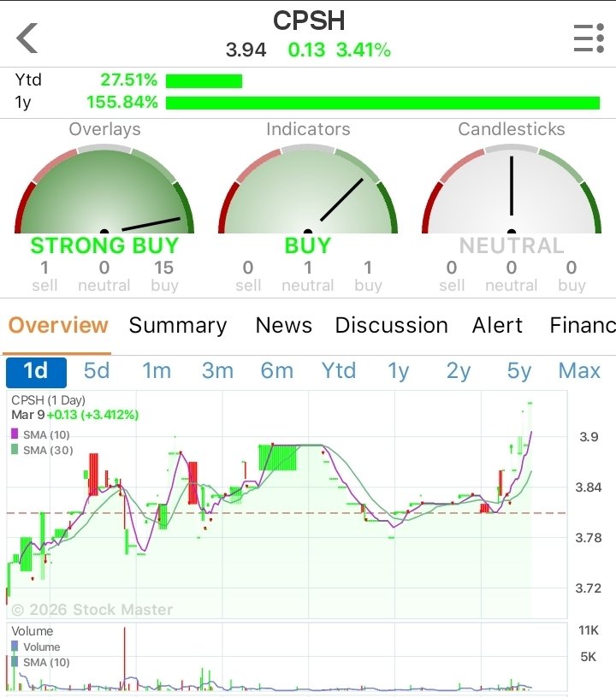Tap the back arrow icon
Screen dimensions: 616x697
click(x=27, y=38)
